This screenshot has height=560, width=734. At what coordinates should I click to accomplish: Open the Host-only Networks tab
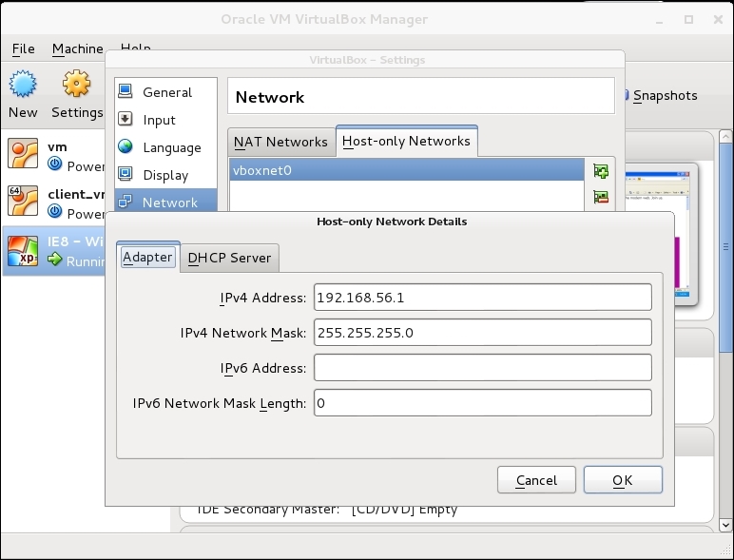(406, 141)
